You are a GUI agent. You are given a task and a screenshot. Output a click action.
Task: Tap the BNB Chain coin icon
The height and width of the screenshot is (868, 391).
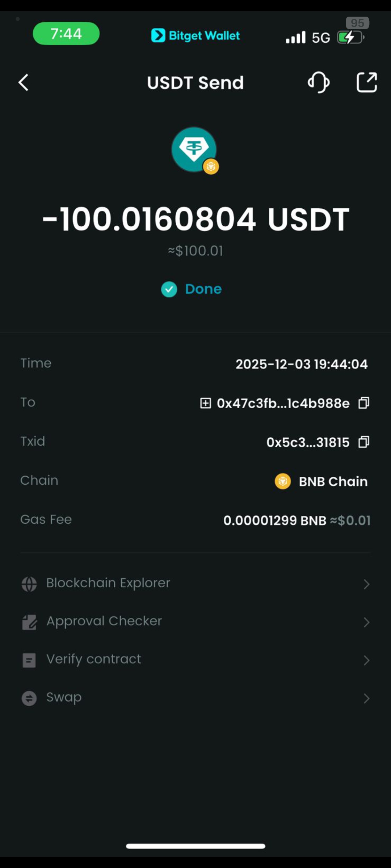click(283, 481)
